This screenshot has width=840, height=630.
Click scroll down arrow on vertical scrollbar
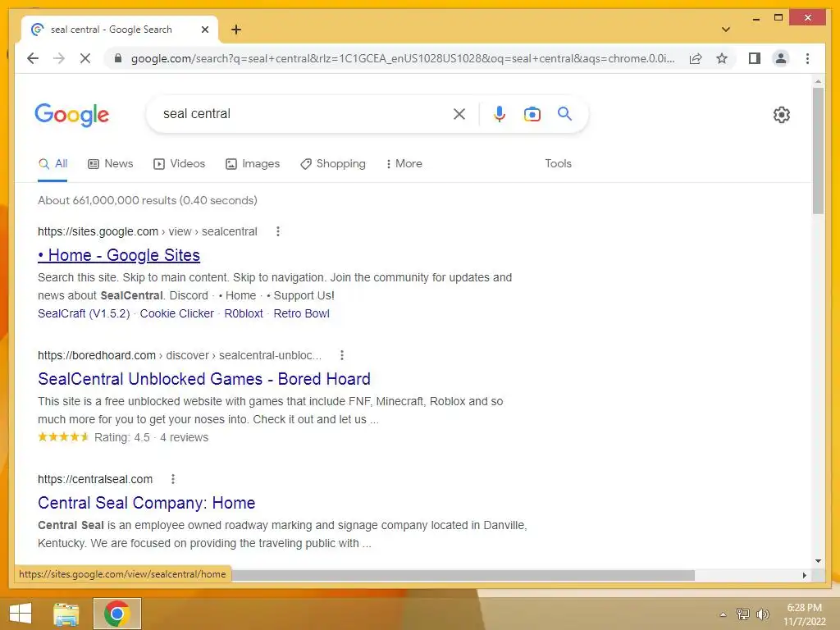[x=818, y=561]
